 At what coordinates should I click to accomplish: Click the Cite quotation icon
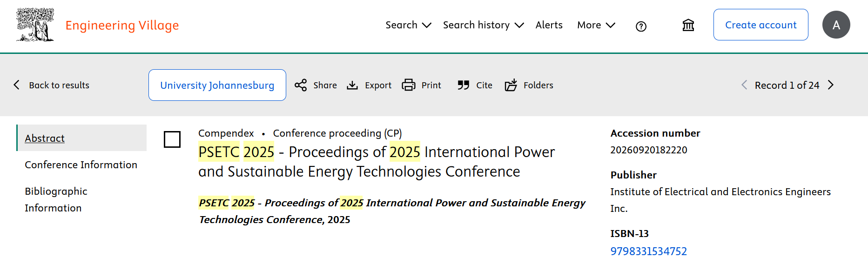click(463, 85)
